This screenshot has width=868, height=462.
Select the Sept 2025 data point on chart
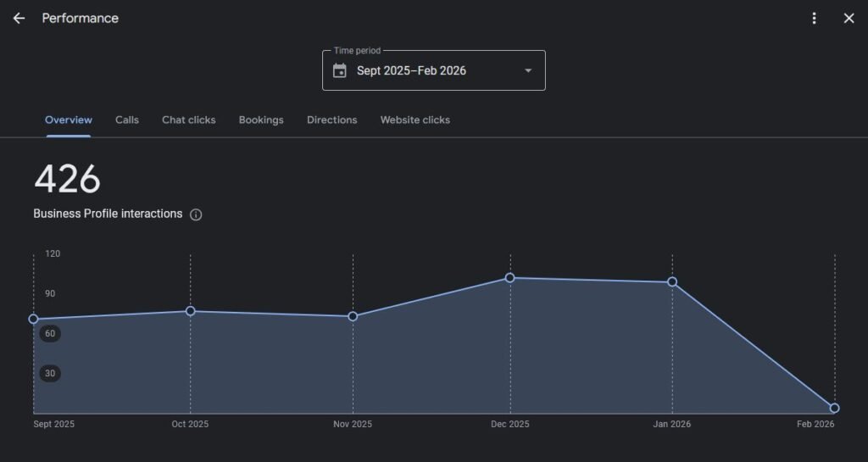click(x=33, y=319)
